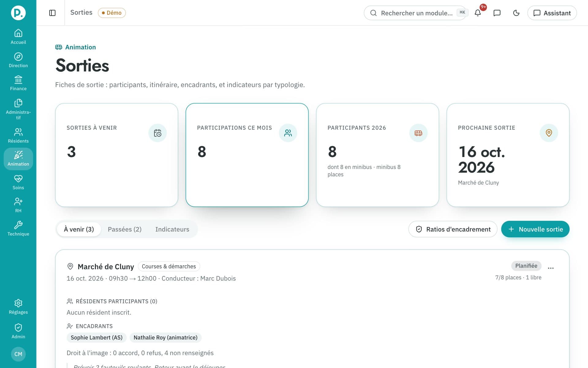Viewport: 588px width, 368px height.
Task: Switch to the Indicateurs tab
Action: point(172,229)
